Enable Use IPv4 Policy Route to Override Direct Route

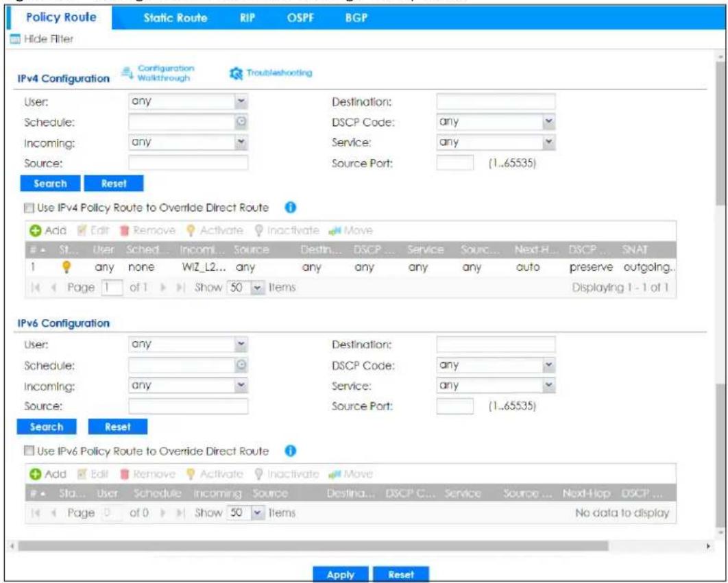(x=29, y=208)
